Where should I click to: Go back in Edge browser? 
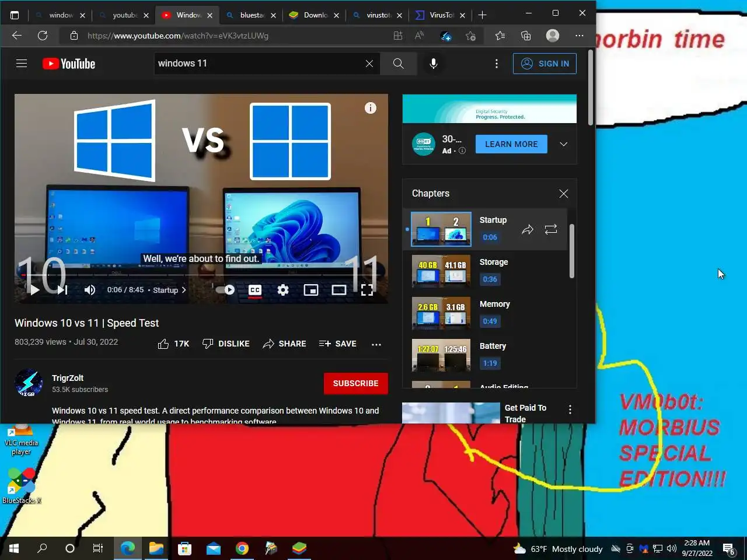(17, 36)
